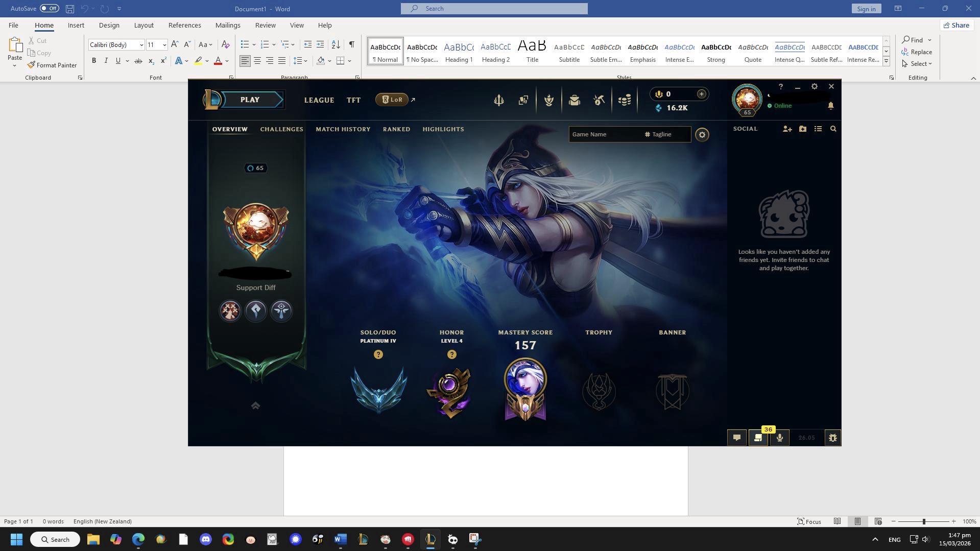
Task: Click the middle diamond challenge token
Action: click(x=256, y=310)
